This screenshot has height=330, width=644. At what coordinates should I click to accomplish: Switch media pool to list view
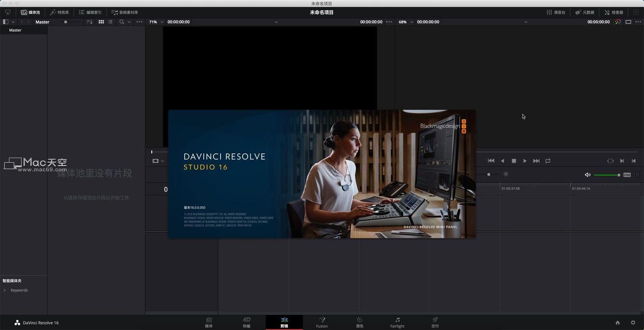tap(110, 22)
